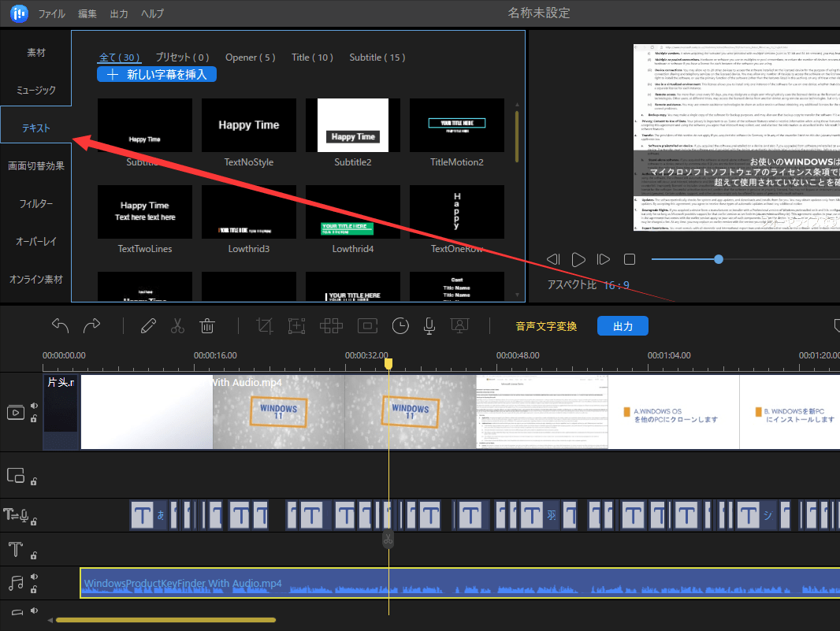Click the 新しい字幕を挿入 button
The width and height of the screenshot is (840, 631).
click(157, 74)
